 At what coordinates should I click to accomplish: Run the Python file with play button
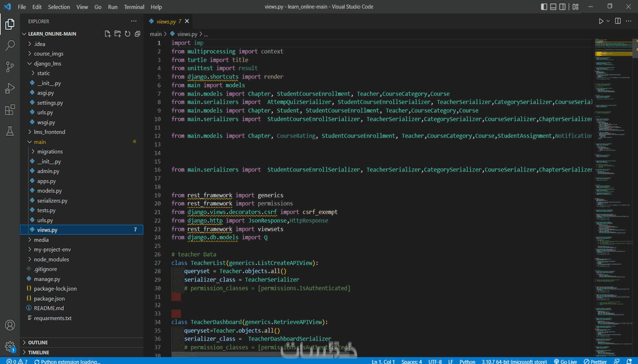click(601, 21)
